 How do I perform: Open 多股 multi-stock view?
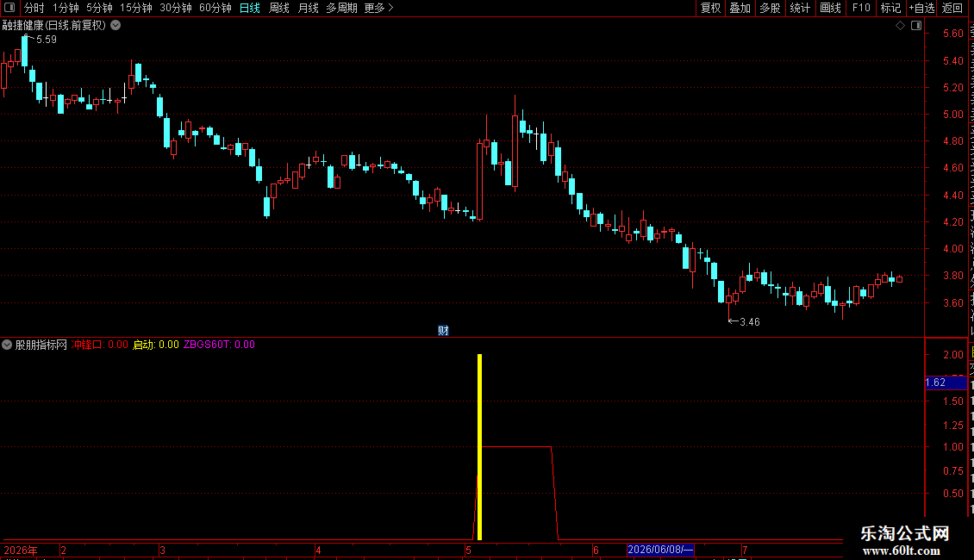click(770, 8)
